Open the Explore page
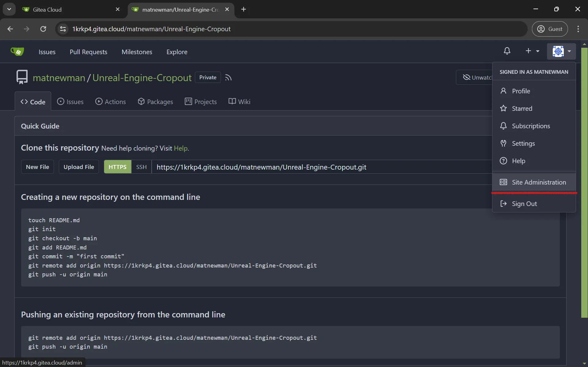The height and width of the screenshot is (367, 588). 177,52
